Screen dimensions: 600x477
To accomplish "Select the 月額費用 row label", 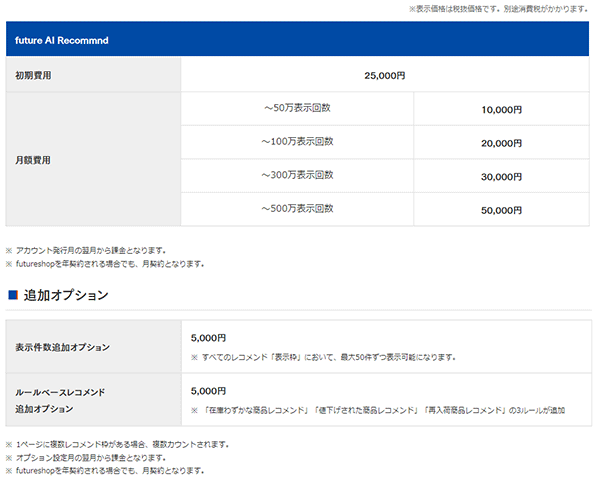I will point(33,160).
